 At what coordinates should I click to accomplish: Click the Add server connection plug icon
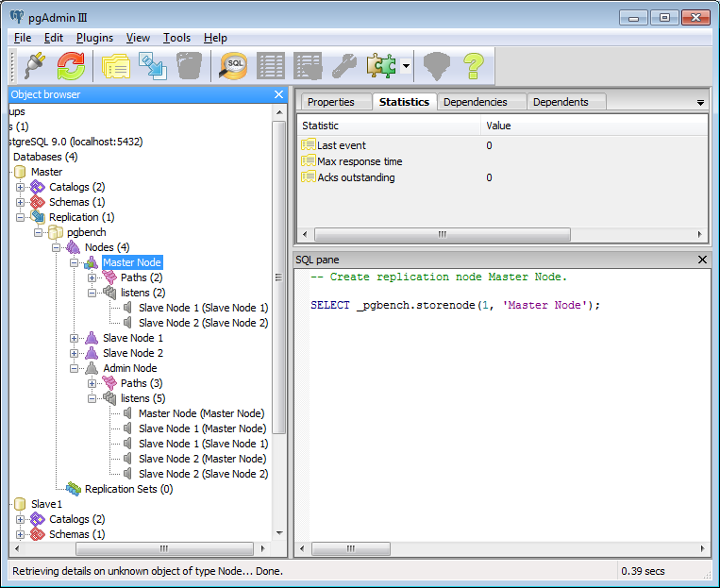34,66
